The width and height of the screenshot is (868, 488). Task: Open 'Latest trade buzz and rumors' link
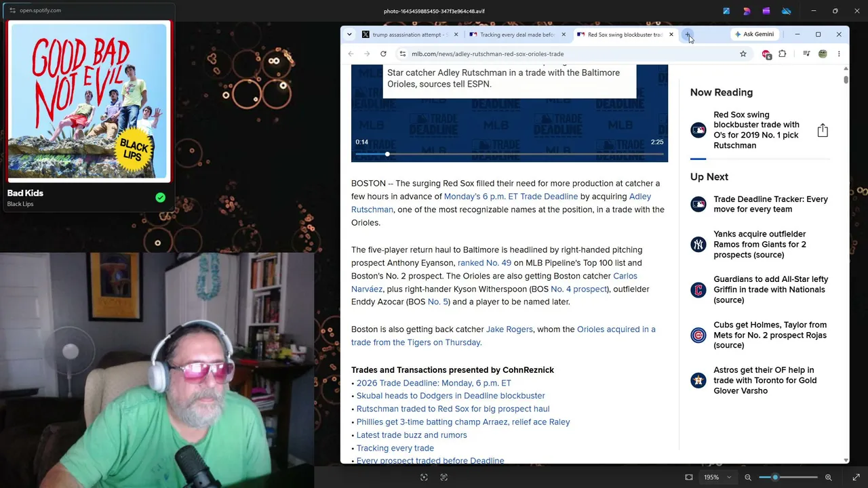pyautogui.click(x=412, y=435)
